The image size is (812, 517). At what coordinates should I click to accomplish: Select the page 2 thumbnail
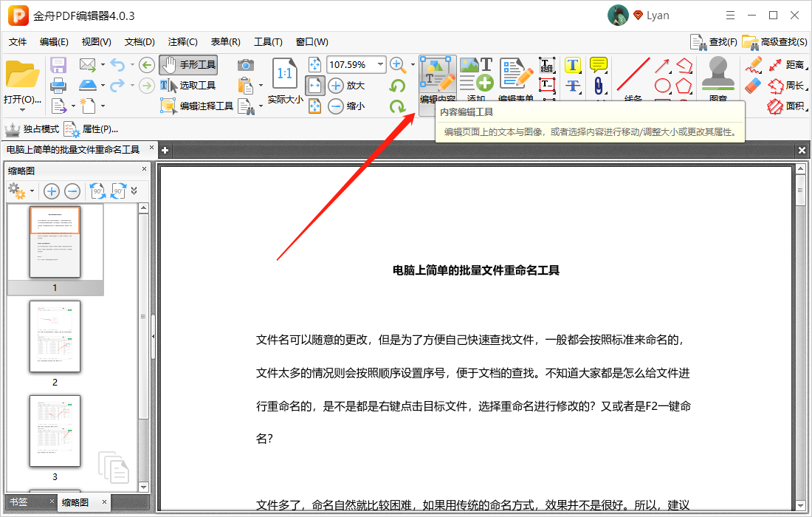55,337
